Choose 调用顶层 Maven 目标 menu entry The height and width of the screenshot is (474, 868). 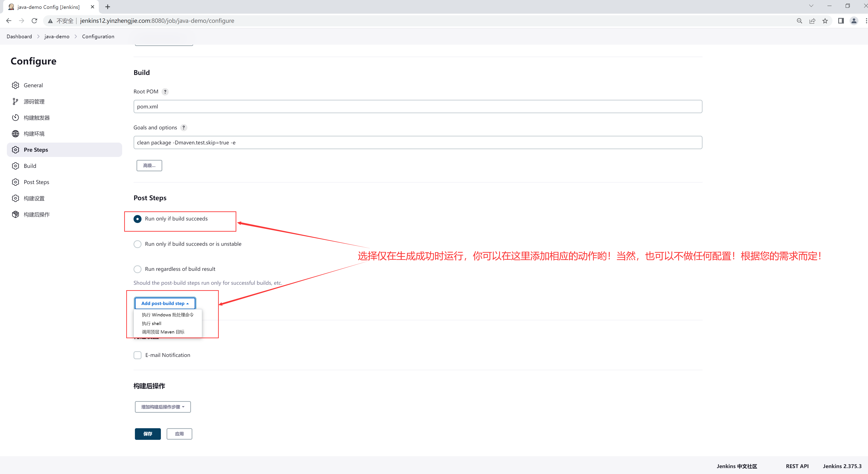pyautogui.click(x=163, y=332)
